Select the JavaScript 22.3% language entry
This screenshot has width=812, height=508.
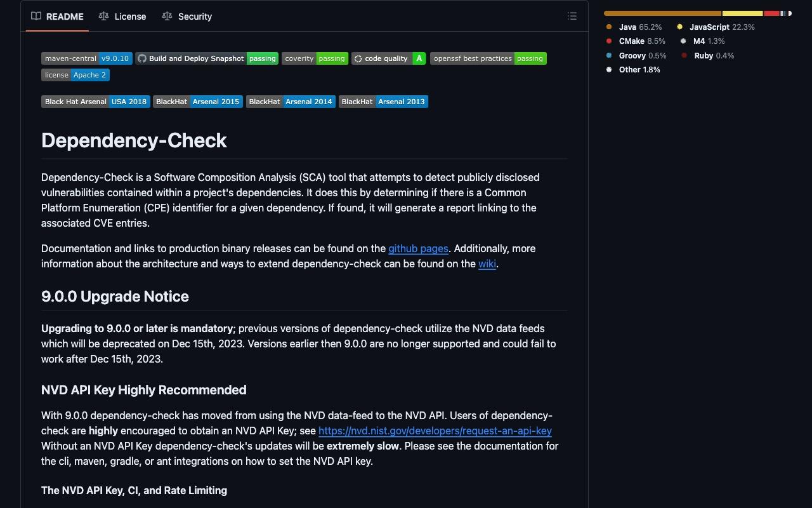716,27
